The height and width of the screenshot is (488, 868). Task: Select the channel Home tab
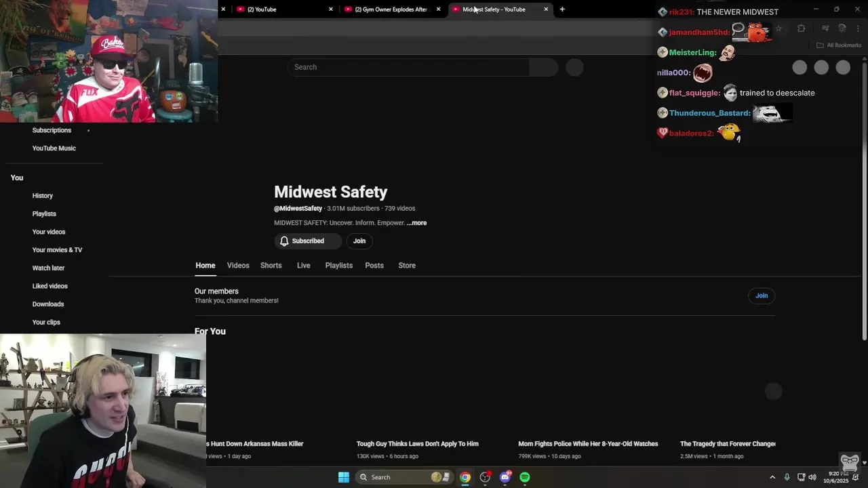pos(205,266)
